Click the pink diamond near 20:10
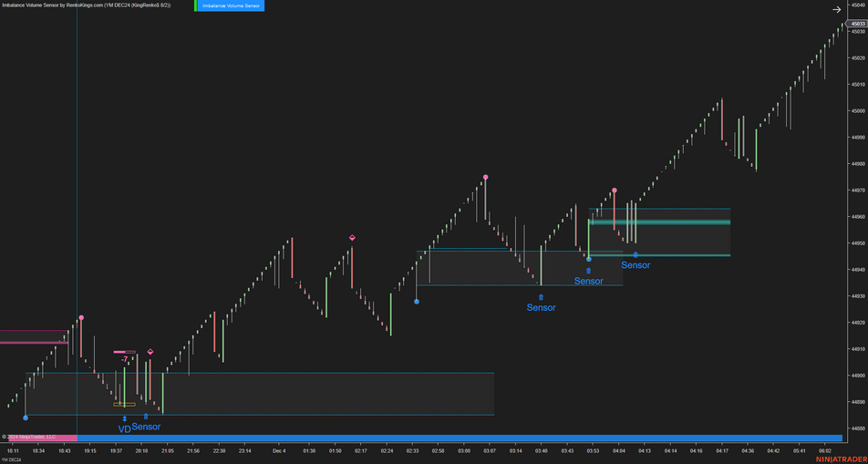This screenshot has width=868, height=464. (x=150, y=352)
